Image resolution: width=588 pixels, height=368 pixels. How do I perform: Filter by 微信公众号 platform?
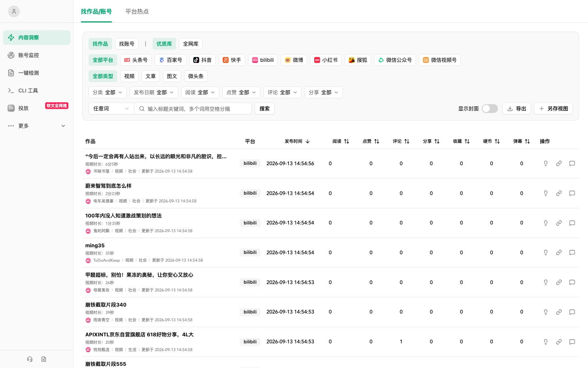pos(395,60)
